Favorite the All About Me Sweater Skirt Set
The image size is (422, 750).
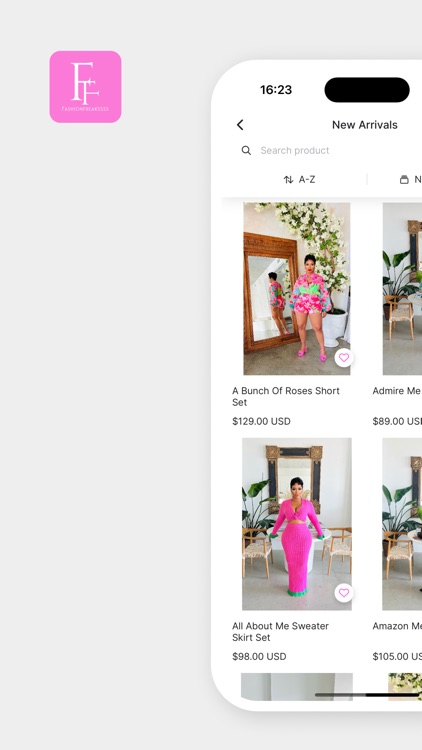pyautogui.click(x=344, y=593)
